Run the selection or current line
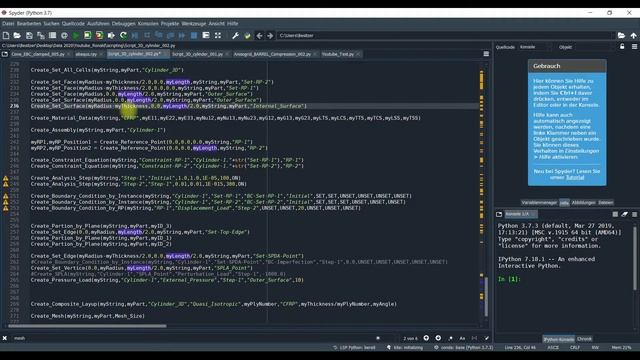The image size is (640, 360). [x=111, y=36]
